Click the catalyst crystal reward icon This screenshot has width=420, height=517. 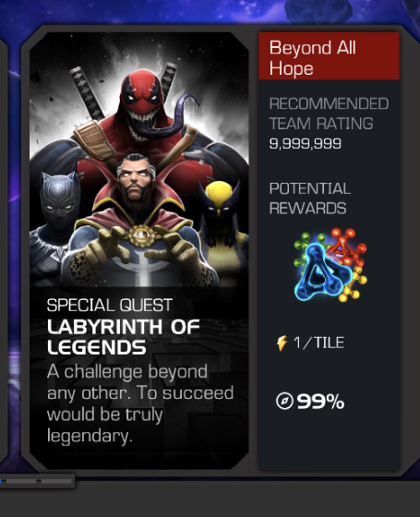pos(330,264)
